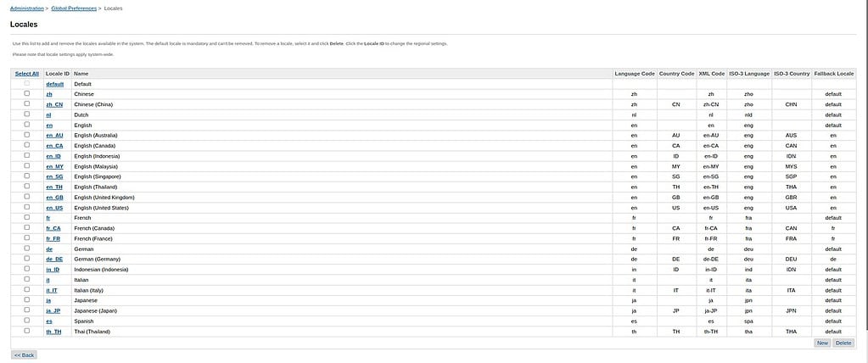This screenshot has width=868, height=363.
Task: Open the en_GB locale link
Action: [x=54, y=198]
